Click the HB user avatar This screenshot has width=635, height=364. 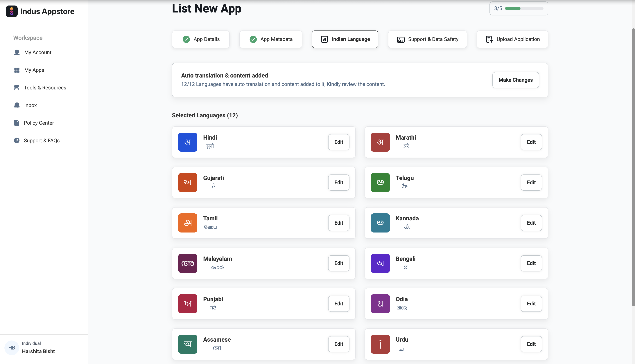pos(12,348)
